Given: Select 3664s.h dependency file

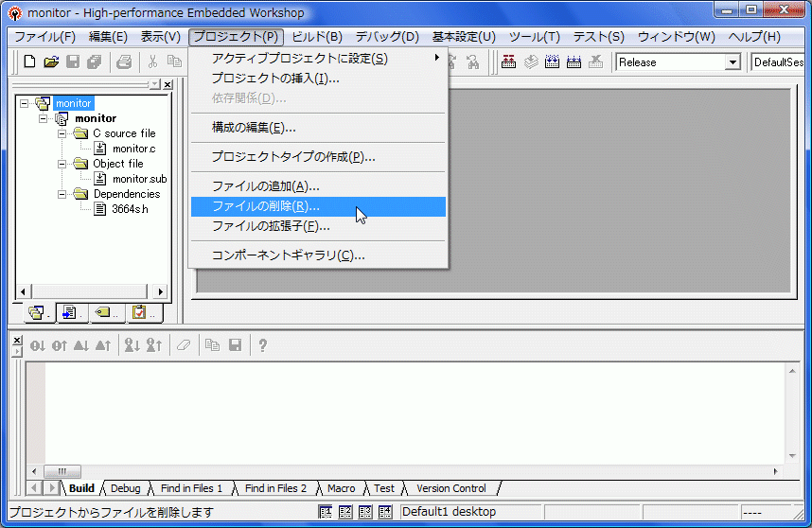Looking at the screenshot, I should click(130, 209).
